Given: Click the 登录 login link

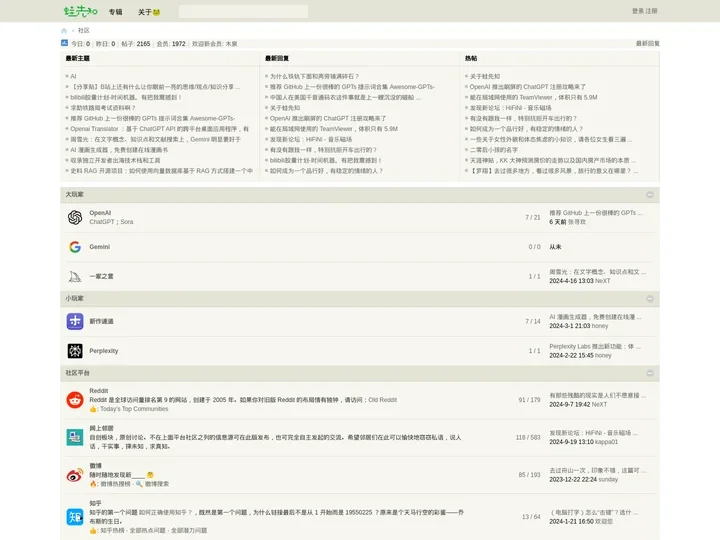Looking at the screenshot, I should tap(638, 11).
